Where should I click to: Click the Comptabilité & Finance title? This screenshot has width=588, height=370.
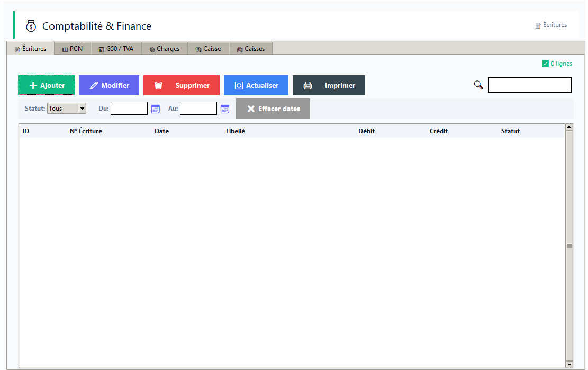pos(97,26)
